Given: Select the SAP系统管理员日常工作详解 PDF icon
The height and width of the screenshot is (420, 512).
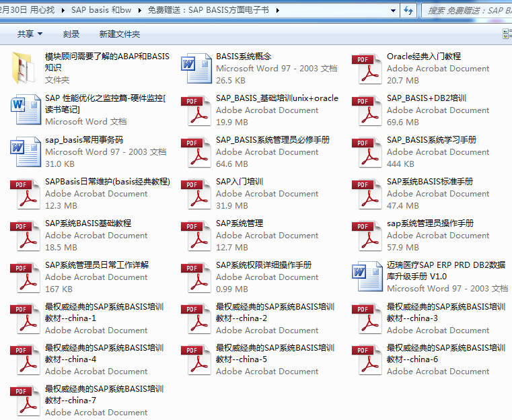Looking at the screenshot, I should pyautogui.click(x=25, y=277).
